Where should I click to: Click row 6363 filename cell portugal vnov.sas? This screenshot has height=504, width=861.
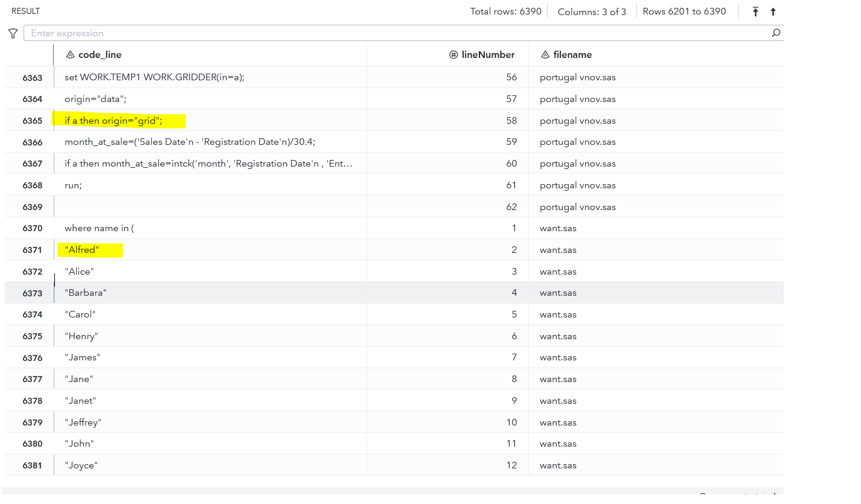click(x=577, y=77)
